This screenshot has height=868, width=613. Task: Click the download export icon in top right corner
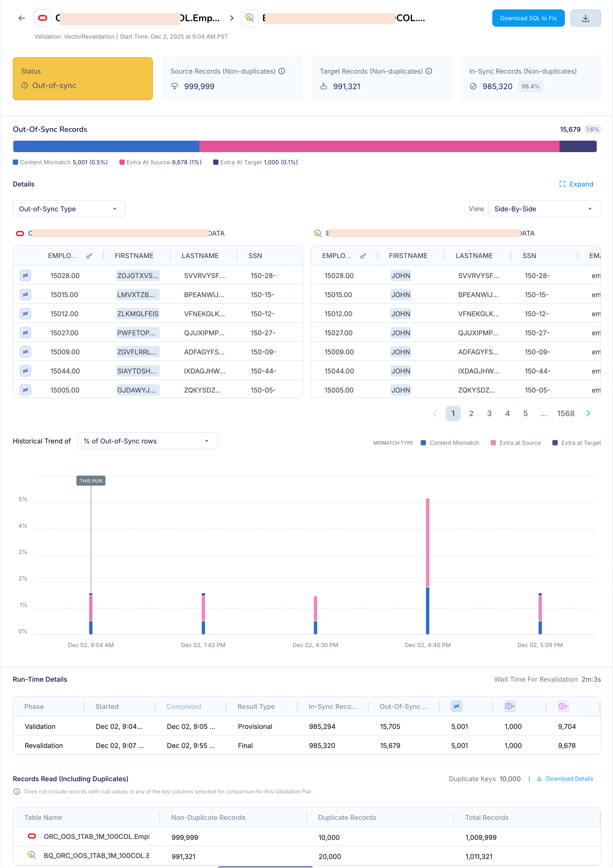point(586,18)
